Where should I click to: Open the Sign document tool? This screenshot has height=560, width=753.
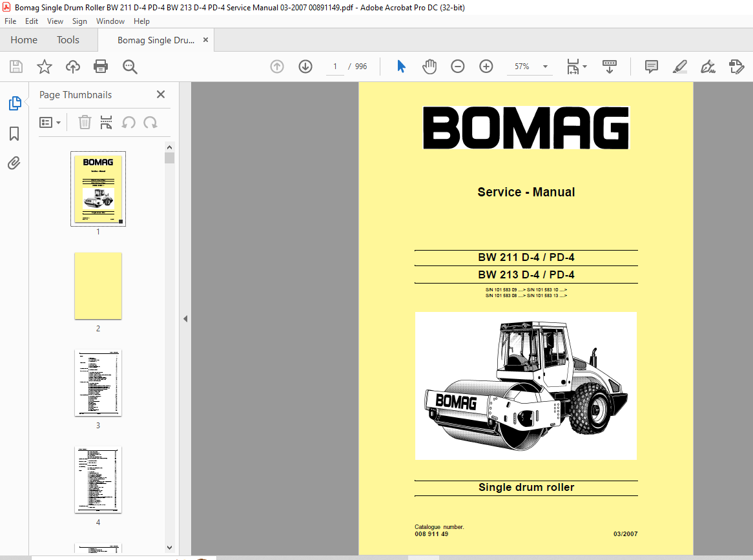[708, 67]
